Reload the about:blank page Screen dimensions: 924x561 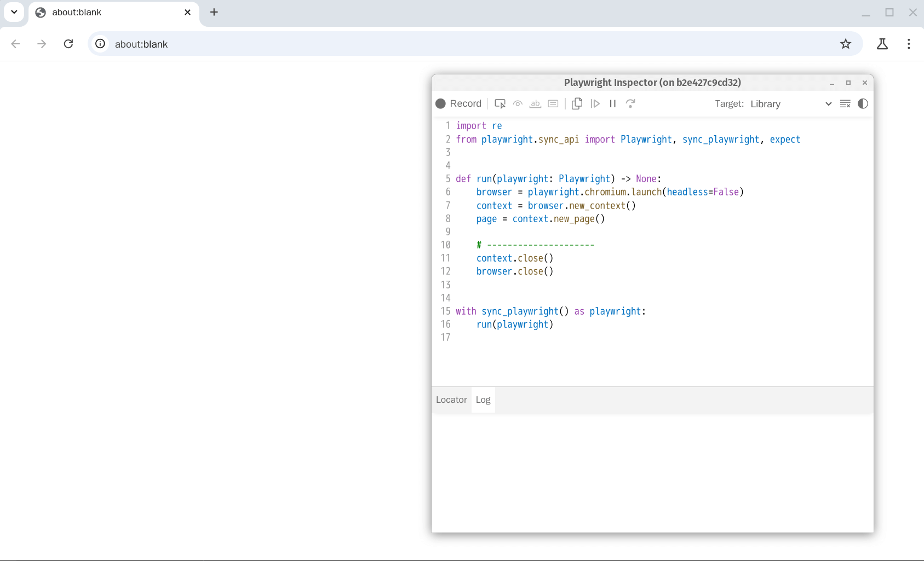click(68, 44)
